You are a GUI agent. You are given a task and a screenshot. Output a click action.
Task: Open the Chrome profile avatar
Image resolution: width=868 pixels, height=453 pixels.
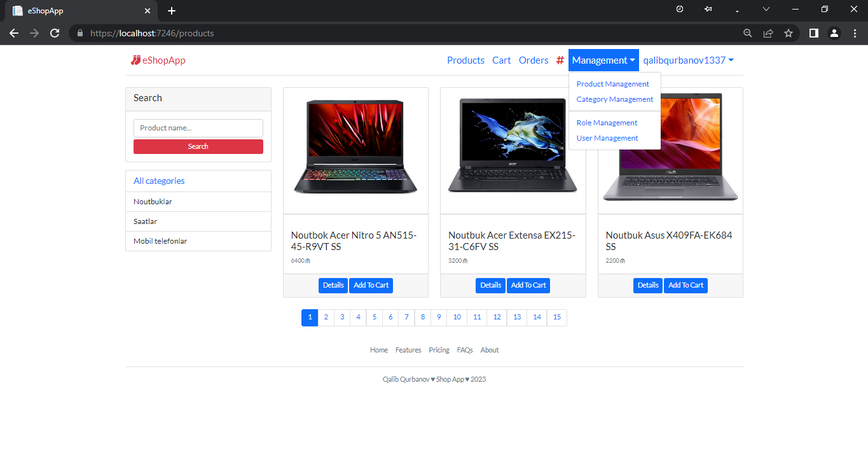click(834, 33)
